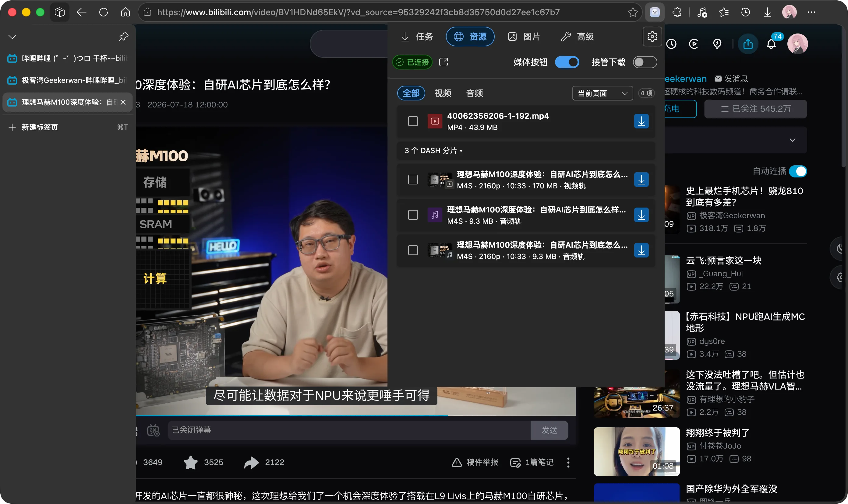This screenshot has width=848, height=504.
Task: Enable the 接管下载 switch
Action: [645, 62]
